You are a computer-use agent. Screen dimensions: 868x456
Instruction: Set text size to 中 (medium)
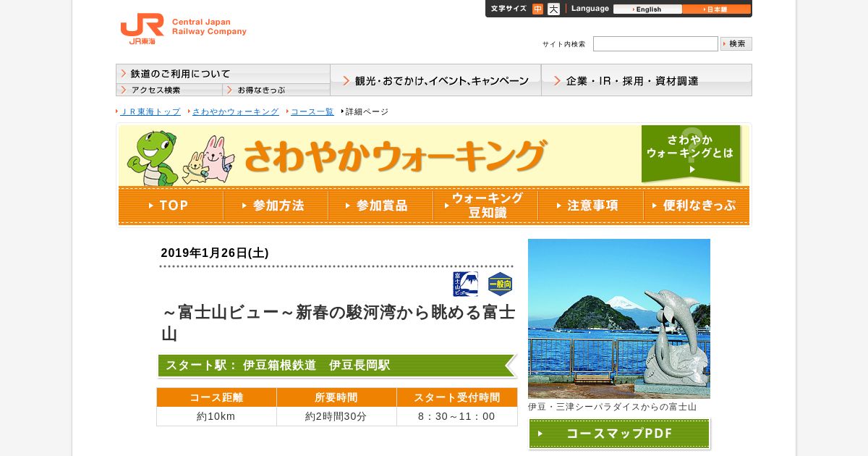pyautogui.click(x=537, y=9)
